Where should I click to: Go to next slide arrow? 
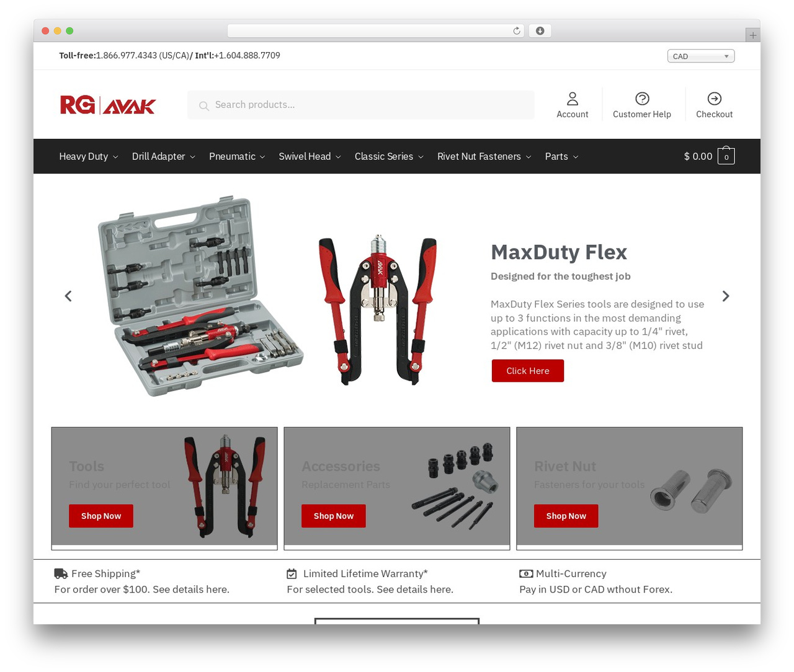(x=726, y=296)
